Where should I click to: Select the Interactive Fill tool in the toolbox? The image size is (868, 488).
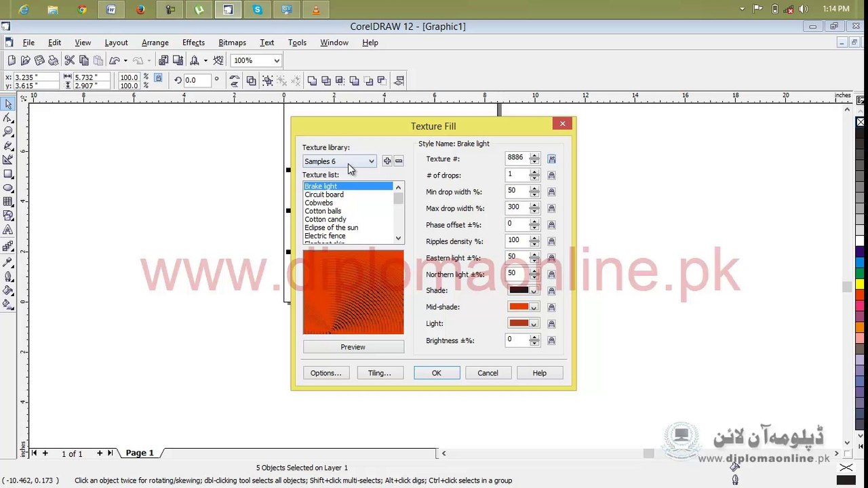pyautogui.click(x=8, y=304)
